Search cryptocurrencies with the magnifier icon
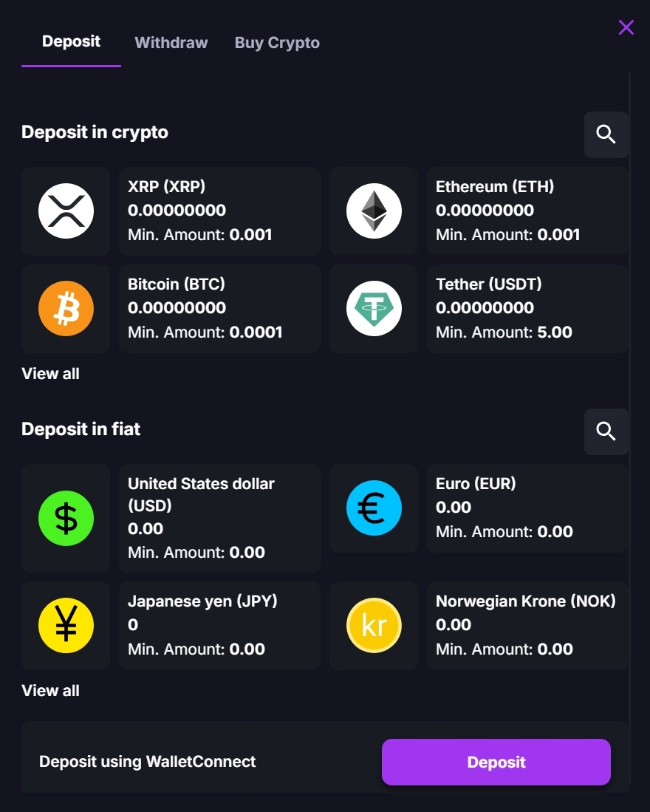This screenshot has width=650, height=812. point(606,134)
